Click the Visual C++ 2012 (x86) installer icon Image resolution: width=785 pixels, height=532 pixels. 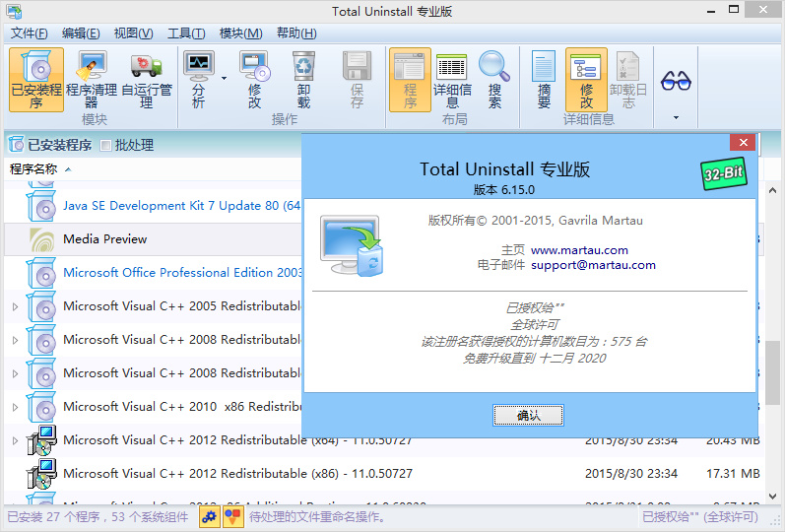coord(41,474)
